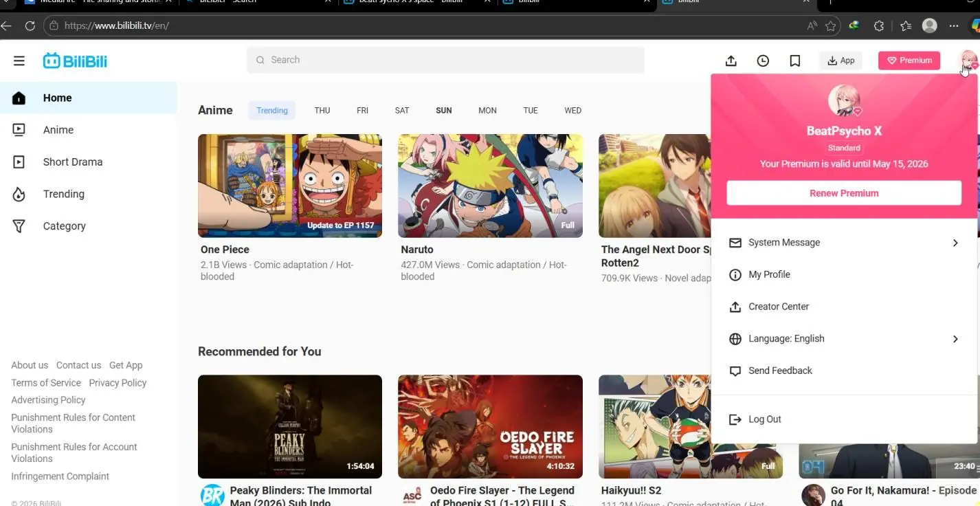Select the FRI schedule tab
Image resolution: width=980 pixels, height=506 pixels.
point(362,110)
